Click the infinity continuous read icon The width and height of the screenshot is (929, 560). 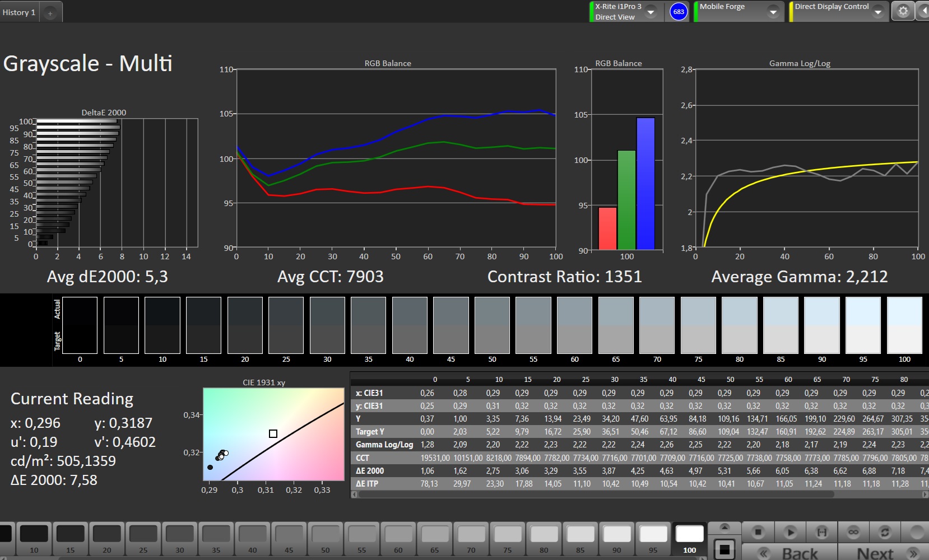853,532
